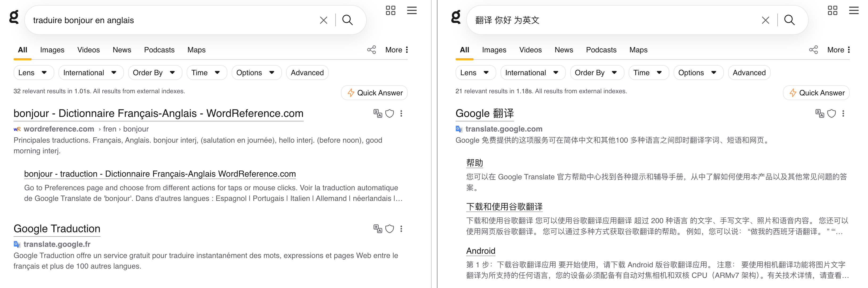Viewport: 868px width, 288px height.
Task: Click translate.google.com domain link
Action: click(x=504, y=129)
